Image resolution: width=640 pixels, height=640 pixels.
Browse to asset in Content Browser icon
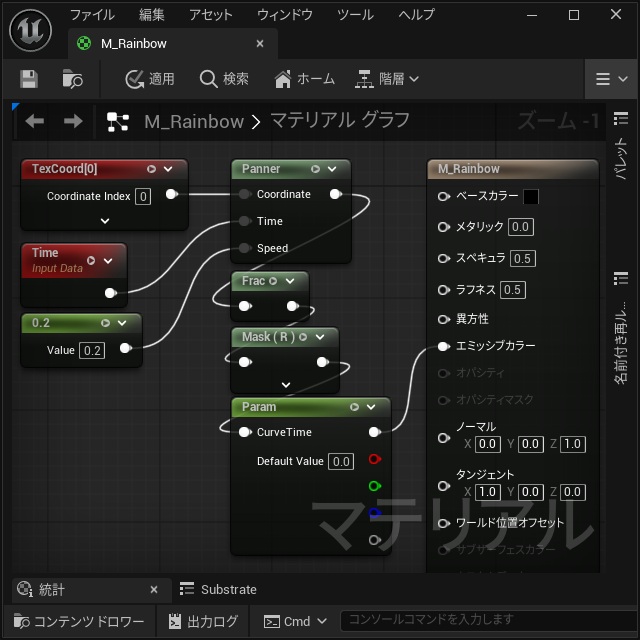click(72, 79)
